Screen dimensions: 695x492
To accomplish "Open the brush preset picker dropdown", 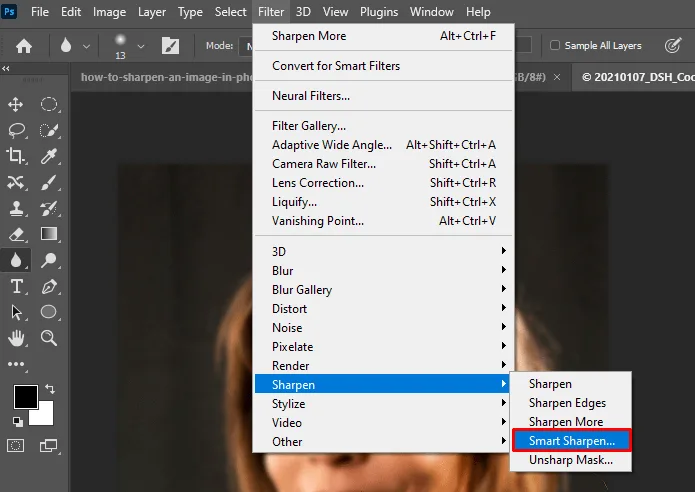I will (141, 46).
